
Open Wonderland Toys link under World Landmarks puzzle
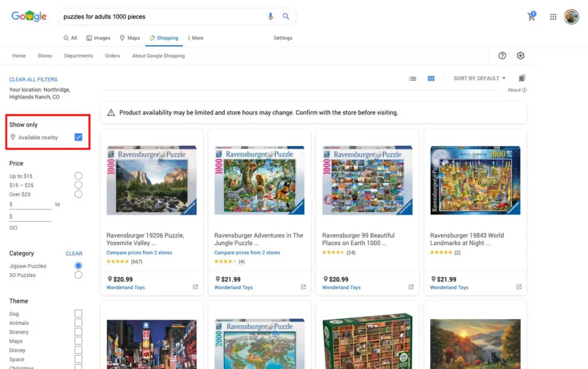449,288
